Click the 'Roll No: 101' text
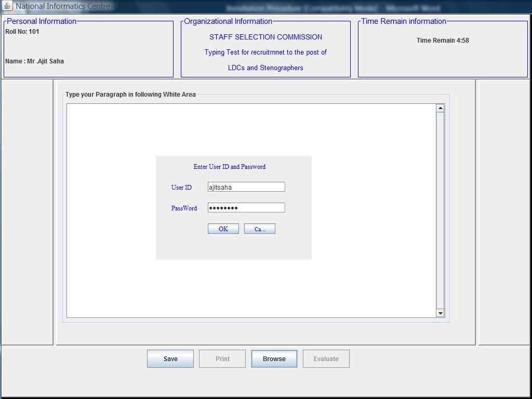532x399 pixels. pos(22,32)
